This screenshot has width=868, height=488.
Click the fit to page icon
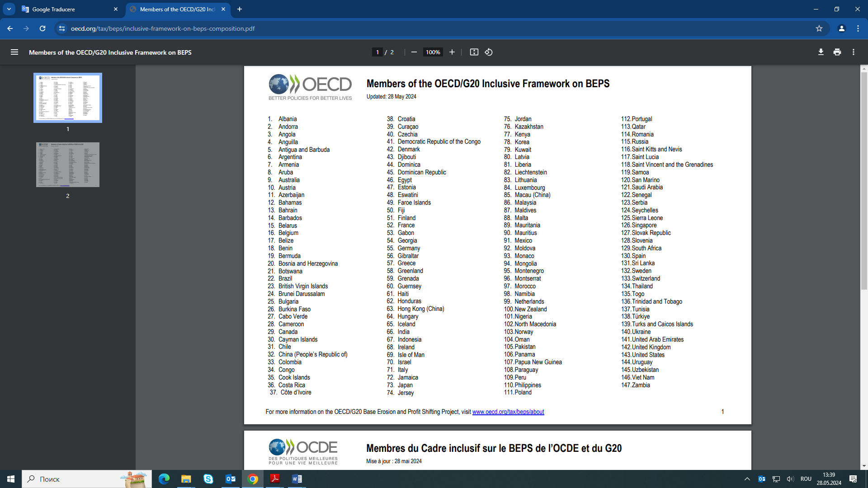pyautogui.click(x=474, y=52)
